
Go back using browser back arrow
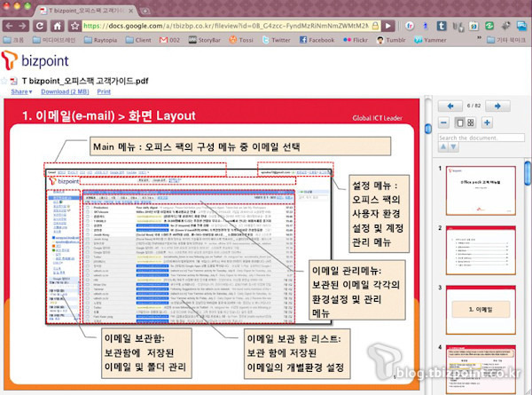pyautogui.click(x=10, y=26)
